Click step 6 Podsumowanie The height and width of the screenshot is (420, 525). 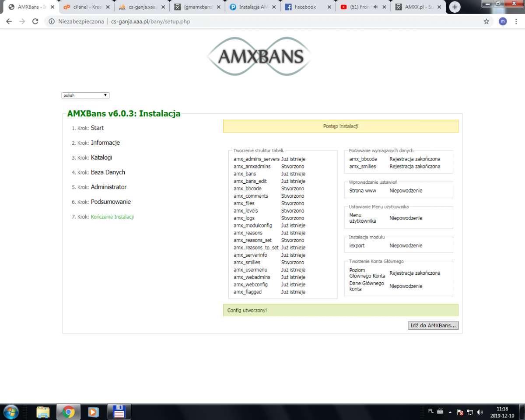111,202
